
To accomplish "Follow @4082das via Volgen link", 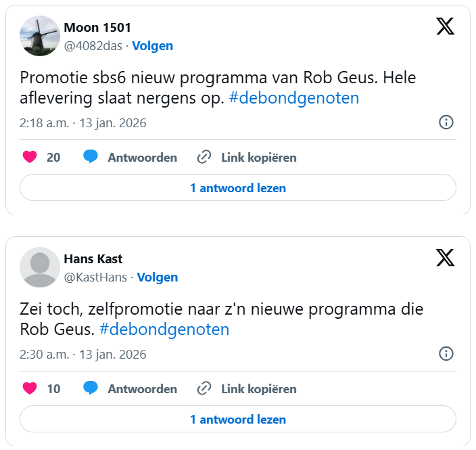I will [x=152, y=46].
